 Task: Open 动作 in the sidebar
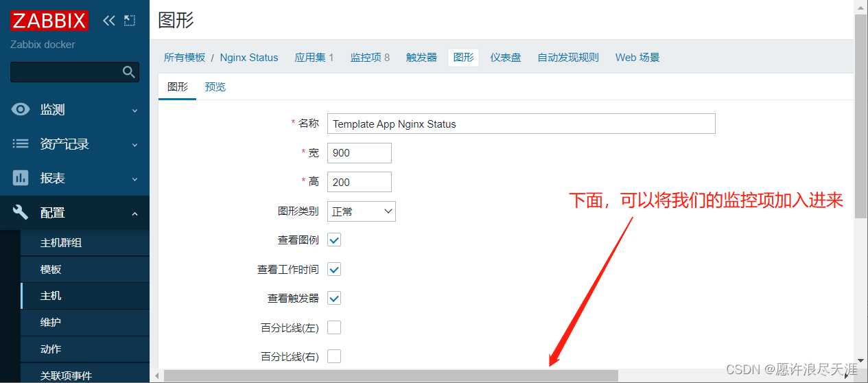pos(85,349)
